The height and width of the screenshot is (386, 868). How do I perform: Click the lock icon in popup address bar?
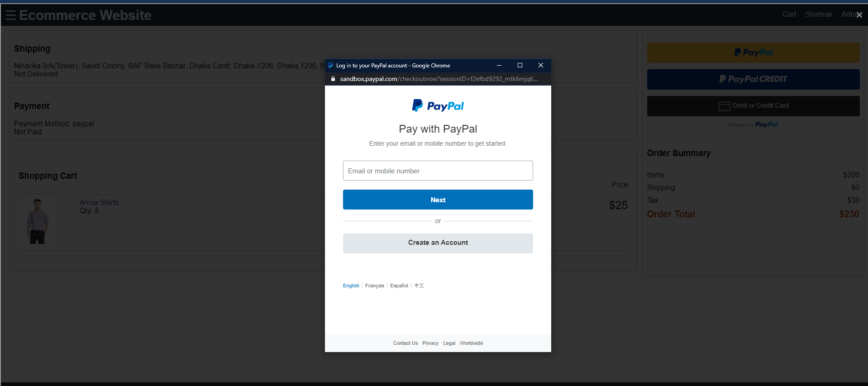point(333,79)
